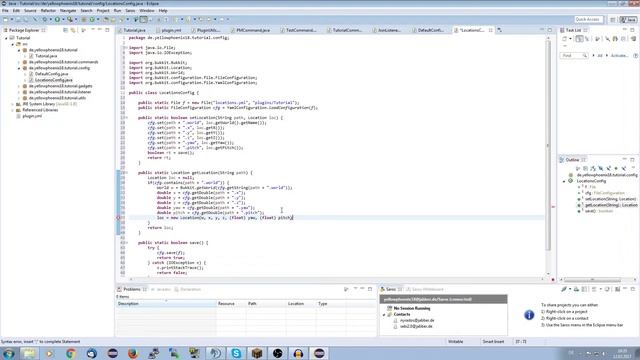Select Tutorial.java in Package Explorer
The height and width of the screenshot is (360, 640).
click(x=46, y=56)
